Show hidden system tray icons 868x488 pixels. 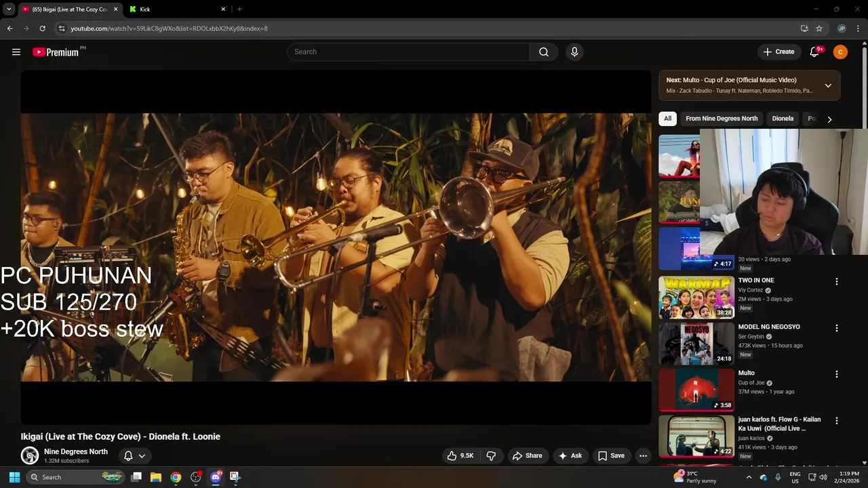coord(749,477)
